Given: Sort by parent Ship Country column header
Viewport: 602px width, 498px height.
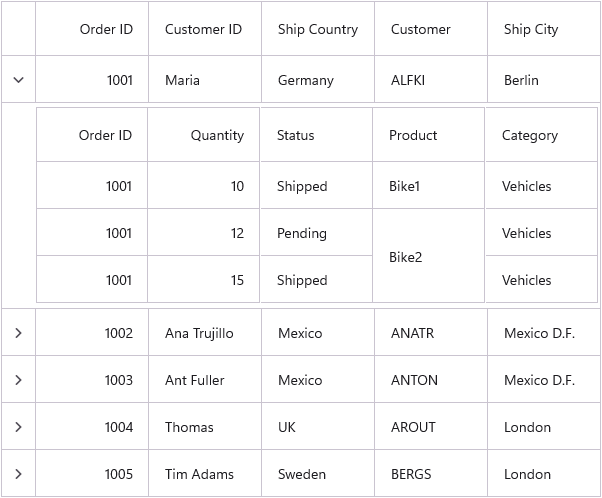Looking at the screenshot, I should 318,29.
